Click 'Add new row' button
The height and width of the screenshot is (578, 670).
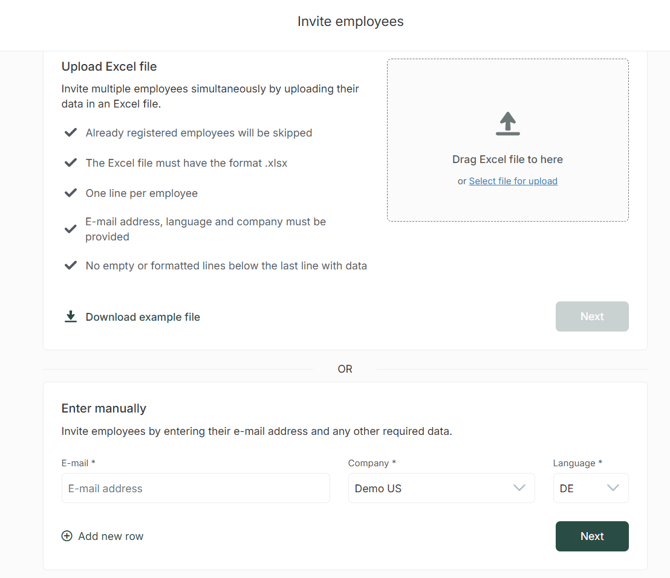tap(110, 536)
